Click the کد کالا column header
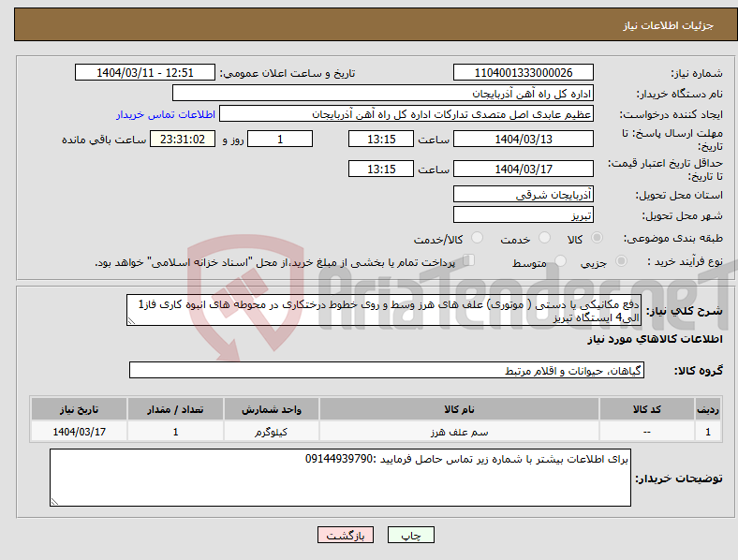The height and width of the screenshot is (560, 738). click(647, 409)
